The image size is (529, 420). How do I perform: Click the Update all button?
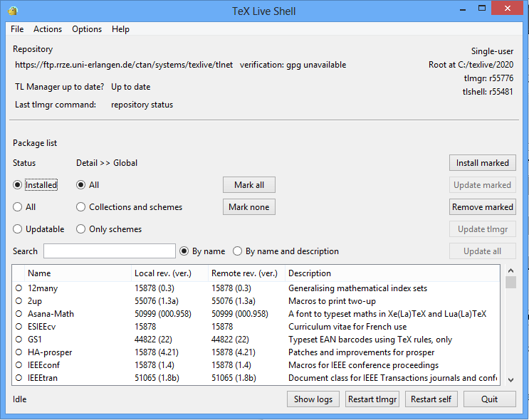(x=483, y=251)
